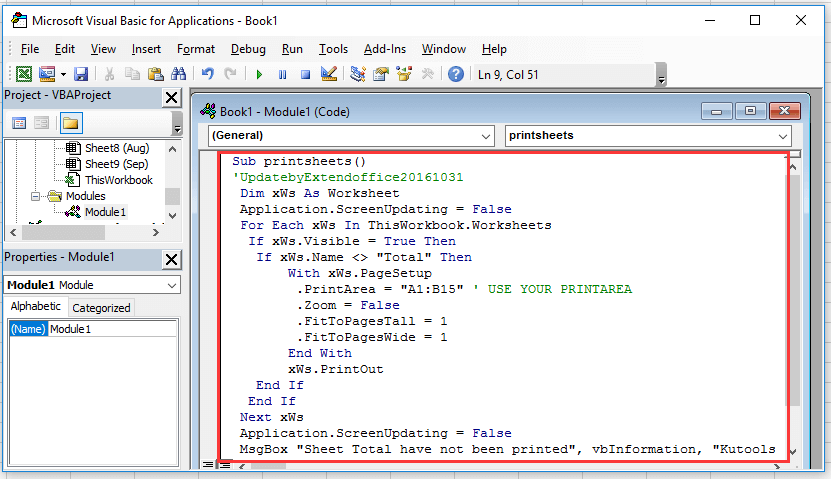Click the Reset stop square icon
The width and height of the screenshot is (831, 479).
tap(305, 74)
